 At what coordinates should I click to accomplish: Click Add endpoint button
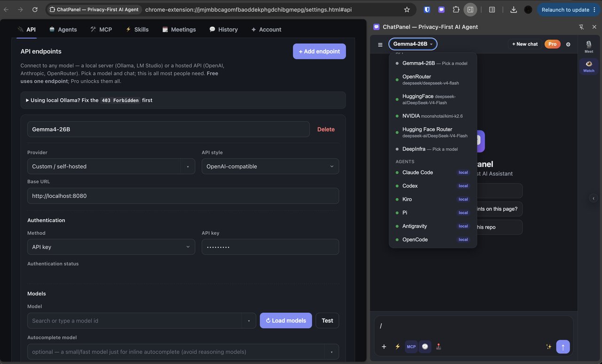click(x=319, y=51)
